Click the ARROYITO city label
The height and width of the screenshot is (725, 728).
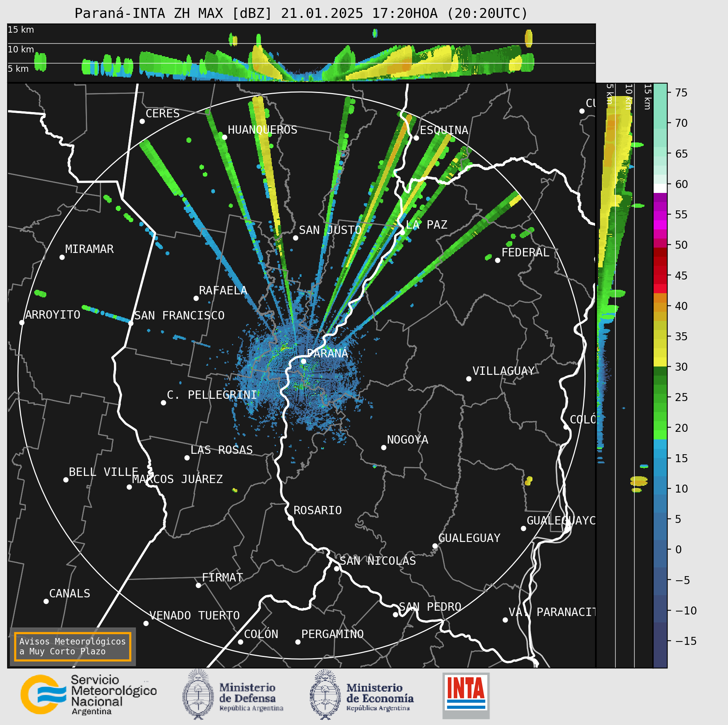point(53,314)
